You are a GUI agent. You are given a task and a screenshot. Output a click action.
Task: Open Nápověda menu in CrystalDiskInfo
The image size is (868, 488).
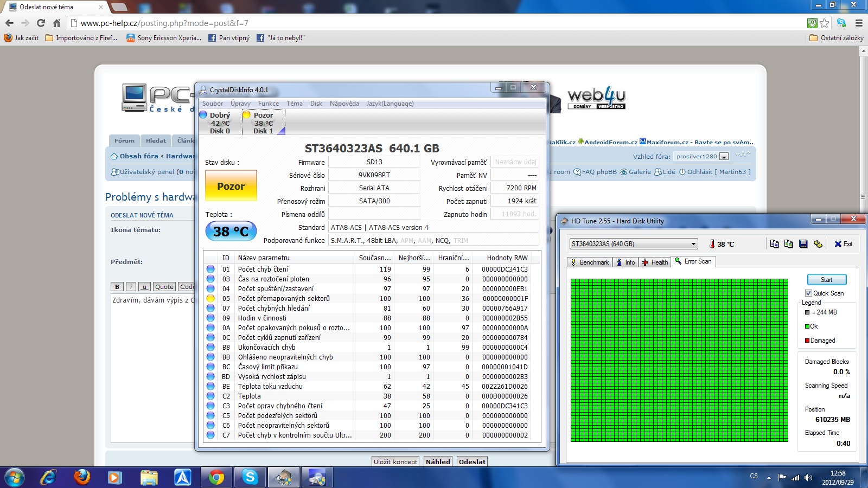(x=344, y=104)
